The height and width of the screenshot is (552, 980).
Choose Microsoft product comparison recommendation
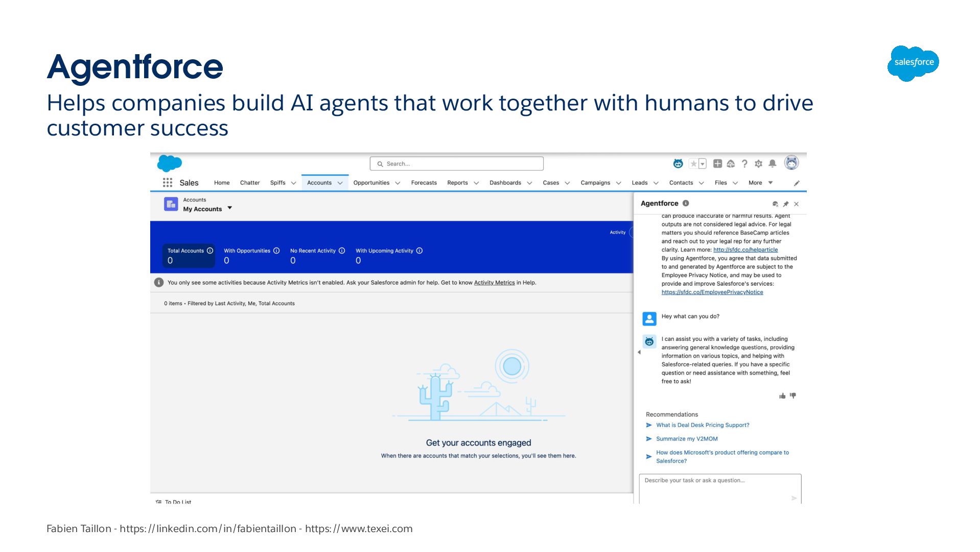click(722, 457)
